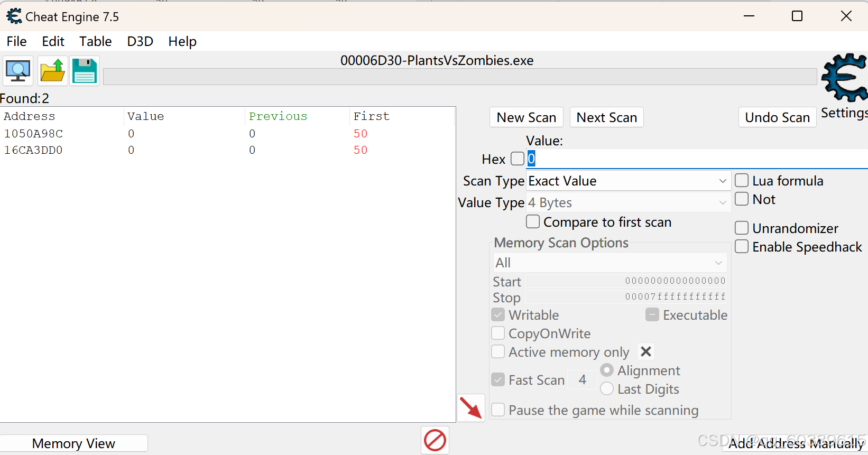Sort results by Address column header
Viewport: 868px width, 455px height.
(62, 116)
